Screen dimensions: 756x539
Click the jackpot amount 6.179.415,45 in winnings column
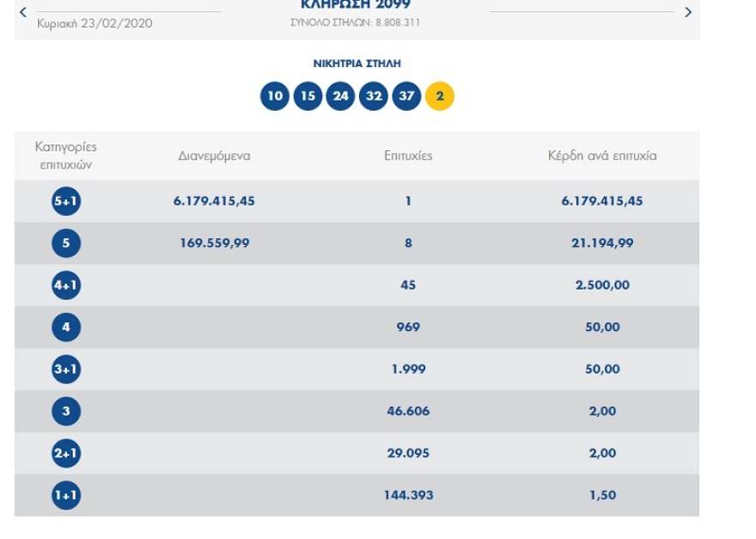coord(602,201)
